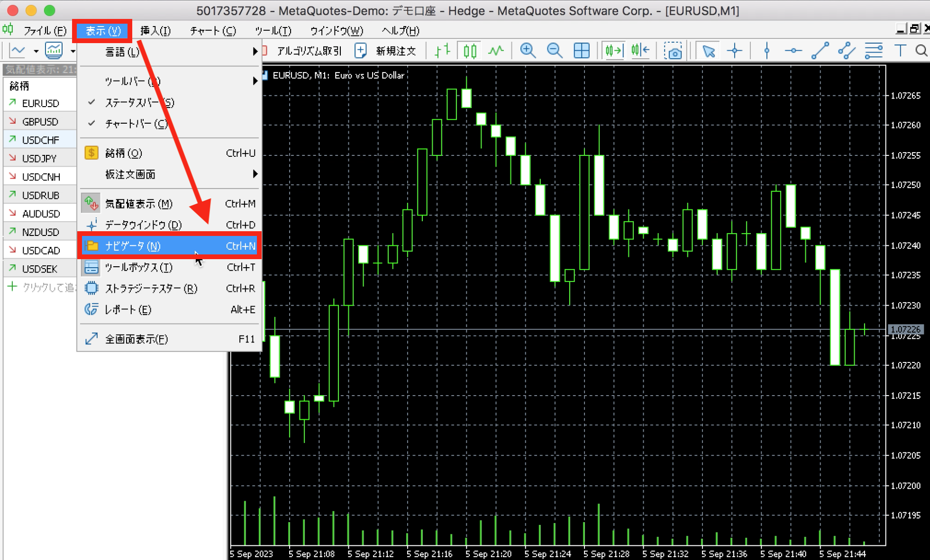930x560 pixels.
Task: Select line chart display icon
Action: coord(496,50)
